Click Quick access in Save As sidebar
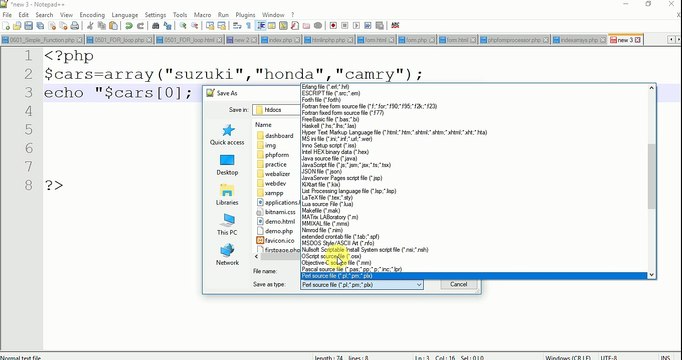Viewport: 682px width, 360px height. pos(227,135)
